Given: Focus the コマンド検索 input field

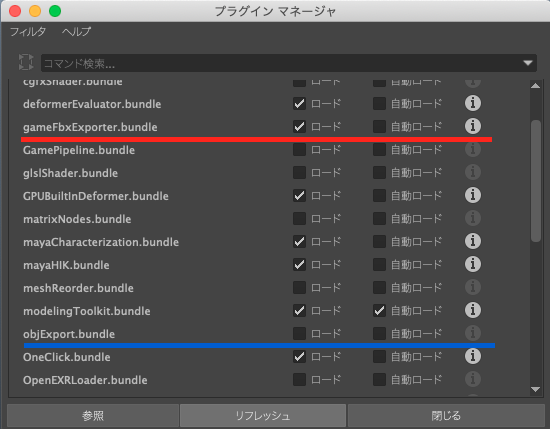Looking at the screenshot, I should coord(289,63).
